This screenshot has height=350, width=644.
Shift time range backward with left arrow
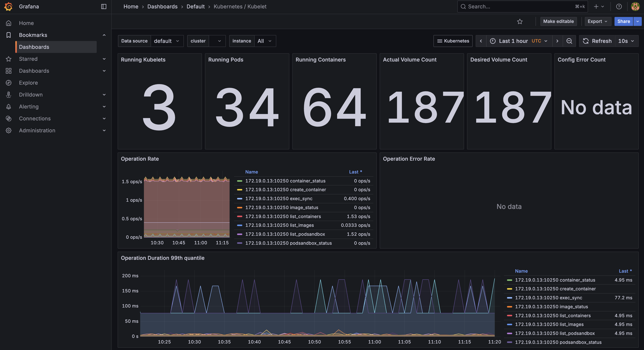[x=481, y=41]
